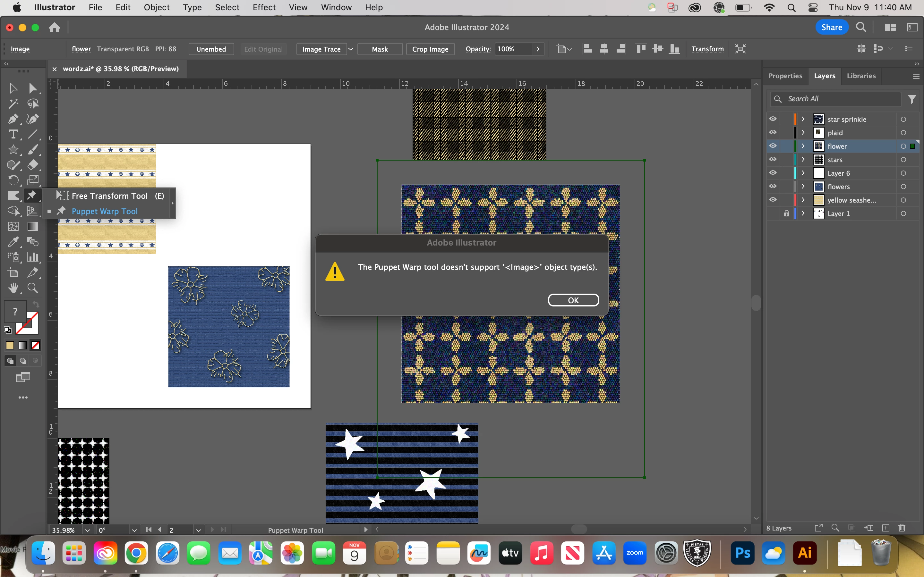Image resolution: width=924 pixels, height=577 pixels.
Task: Click the Crop Image button
Action: click(x=430, y=49)
